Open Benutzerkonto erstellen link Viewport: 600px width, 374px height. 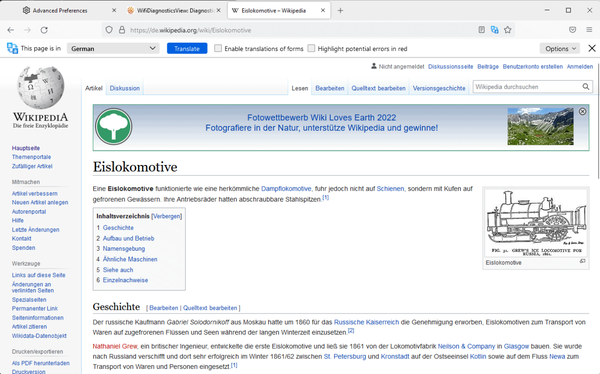coord(533,67)
